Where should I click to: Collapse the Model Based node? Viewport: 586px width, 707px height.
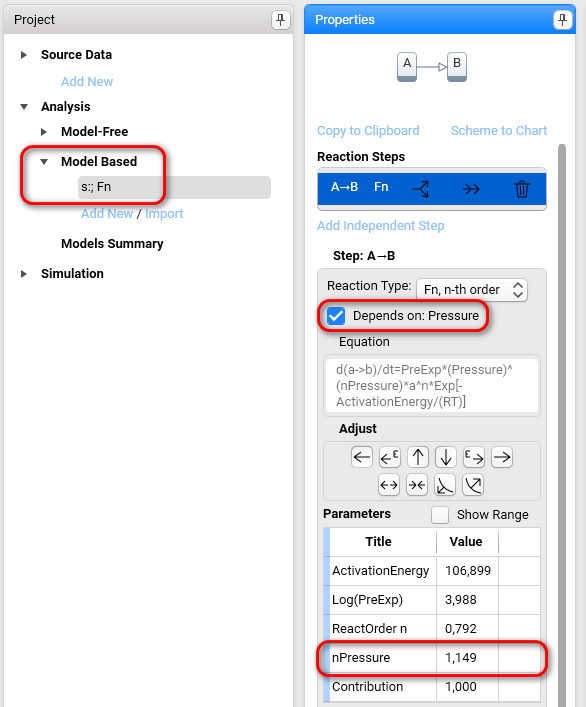44,161
